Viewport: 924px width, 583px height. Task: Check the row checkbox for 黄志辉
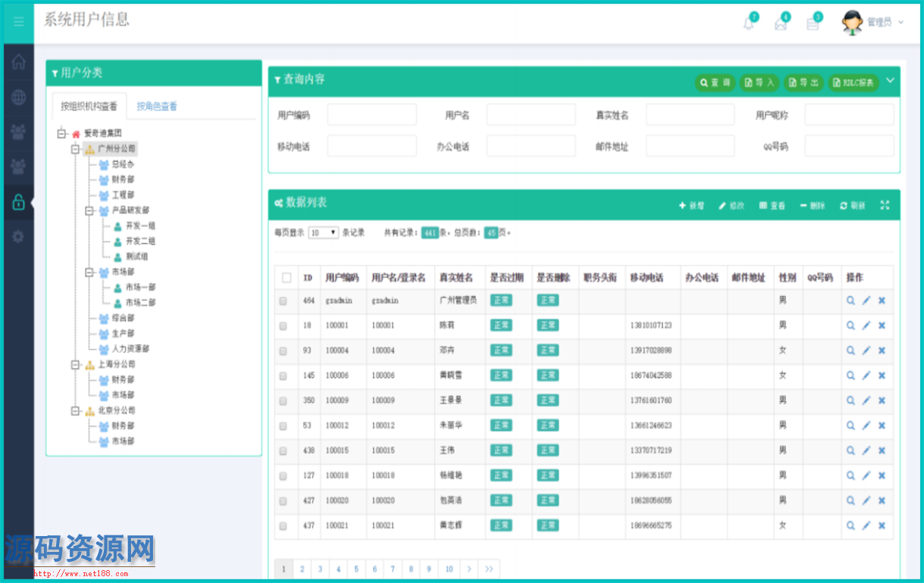283,525
